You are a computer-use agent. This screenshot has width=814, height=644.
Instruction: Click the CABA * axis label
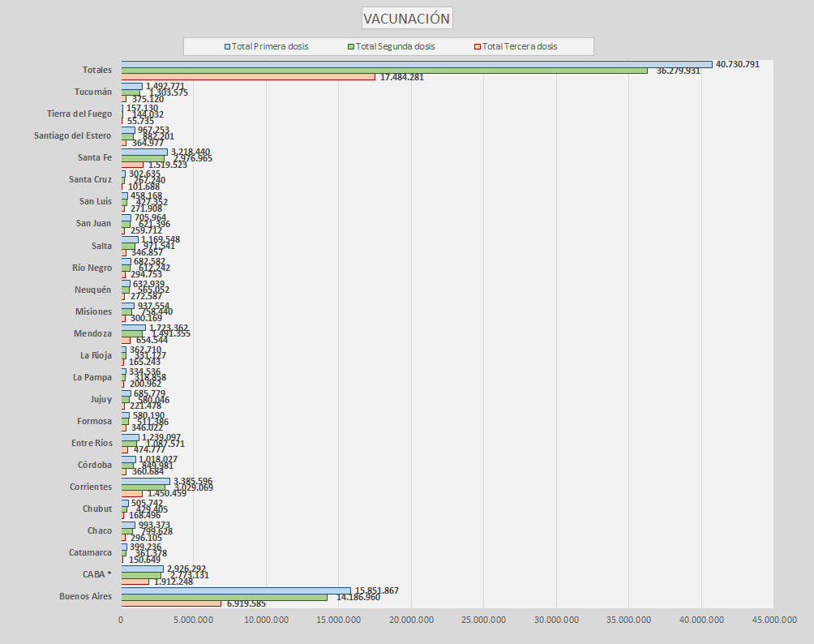tap(97, 574)
